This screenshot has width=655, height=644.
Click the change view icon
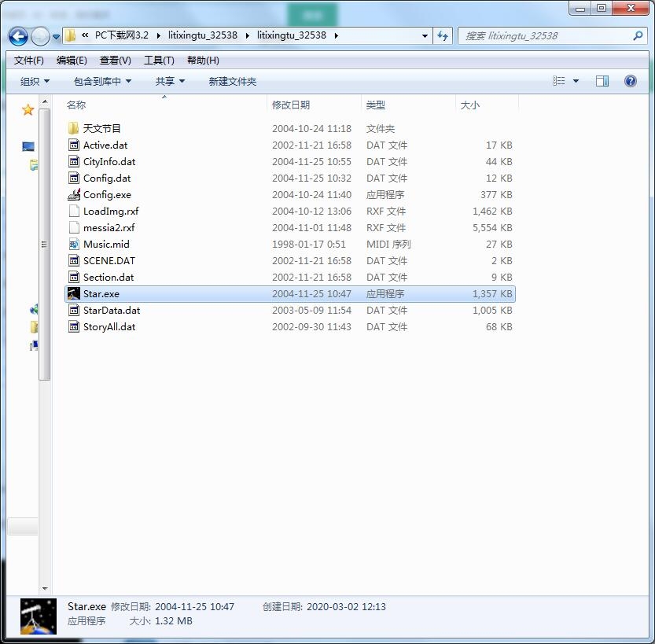[558, 81]
